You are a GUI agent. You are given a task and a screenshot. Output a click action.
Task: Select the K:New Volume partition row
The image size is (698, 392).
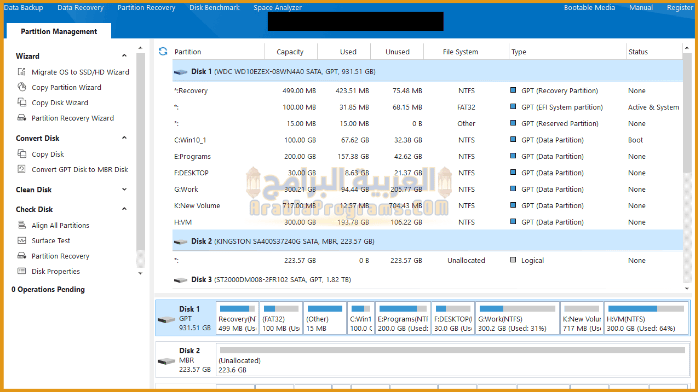tap(427, 206)
